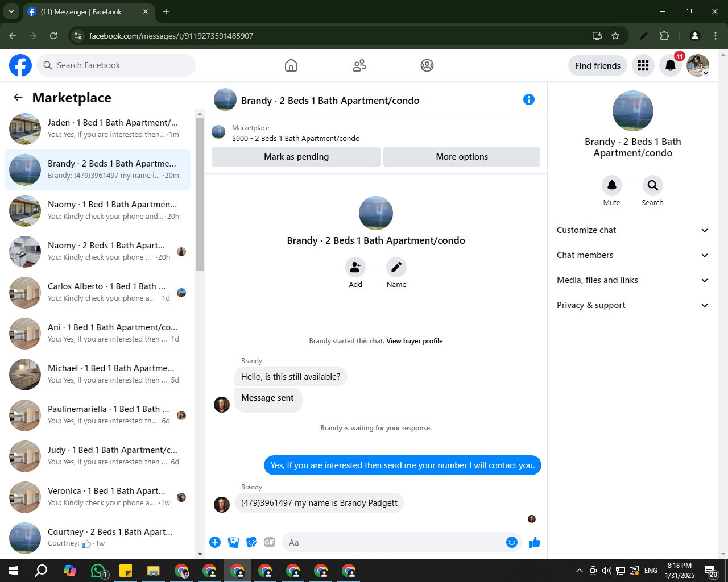Image resolution: width=728 pixels, height=582 pixels.
Task: Open ENG language indicator
Action: (651, 571)
